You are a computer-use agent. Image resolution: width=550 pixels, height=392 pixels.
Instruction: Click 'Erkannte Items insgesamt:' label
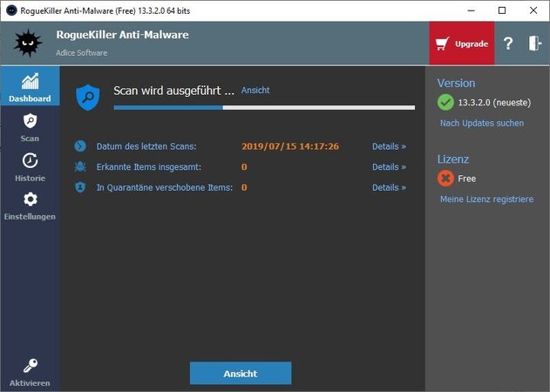tap(149, 167)
